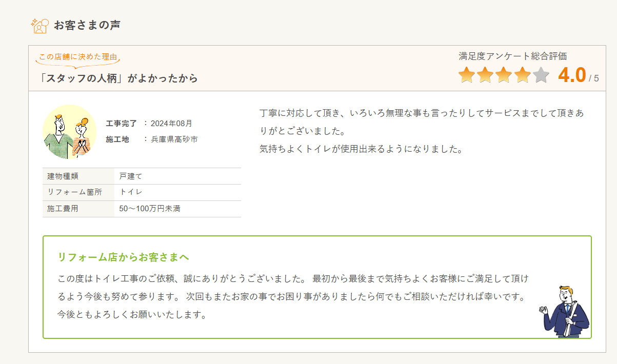The image size is (617, 364).
Task: Click the first gold rating star
Action: coord(467,75)
